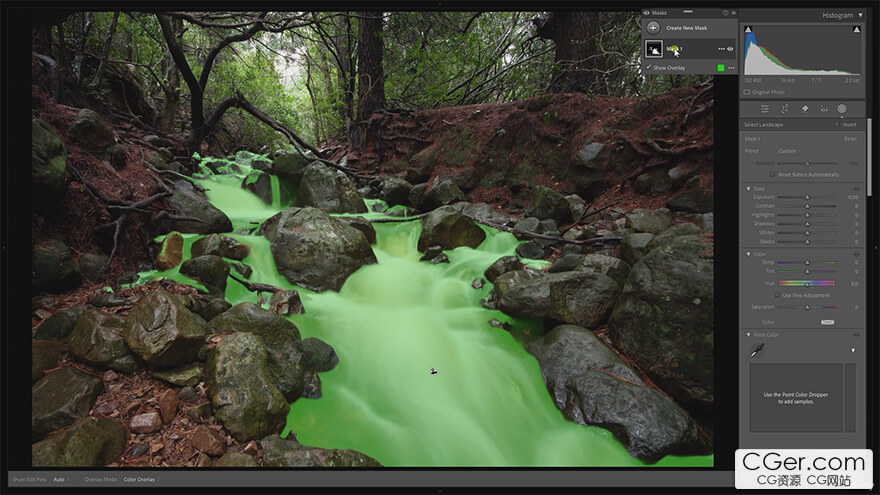Collapse the Tone section triangle
The image size is (880, 495).
748,189
